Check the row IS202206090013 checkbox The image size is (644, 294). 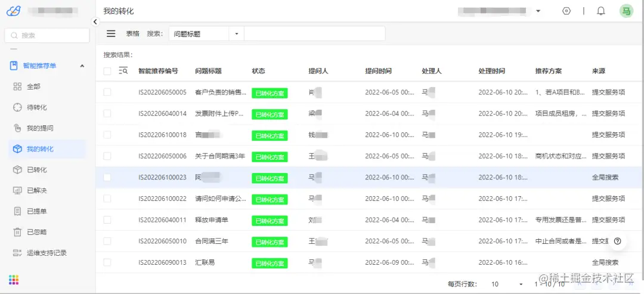pos(107,262)
